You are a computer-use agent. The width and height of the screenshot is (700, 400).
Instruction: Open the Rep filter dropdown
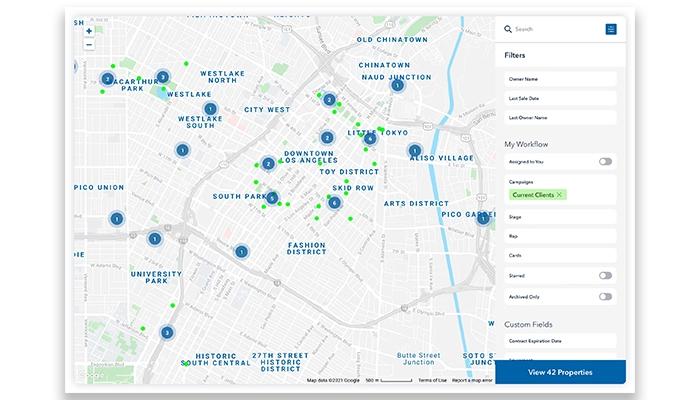560,236
